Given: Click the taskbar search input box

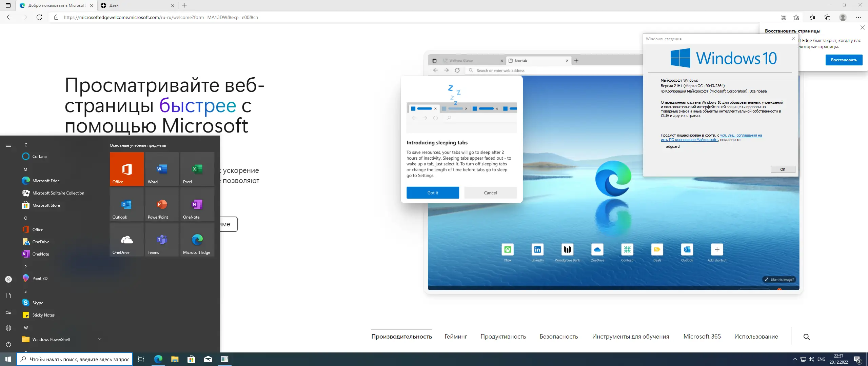Looking at the screenshot, I should coord(79,359).
